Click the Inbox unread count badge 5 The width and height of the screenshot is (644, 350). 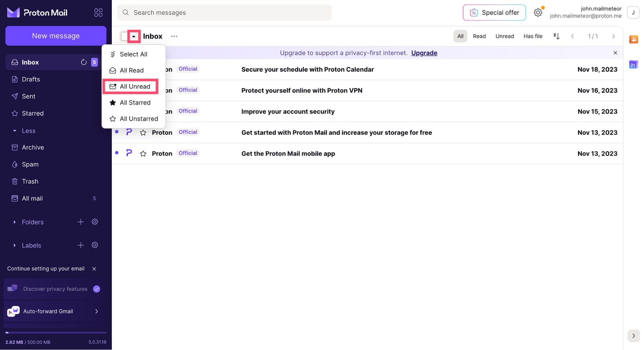[94, 62]
